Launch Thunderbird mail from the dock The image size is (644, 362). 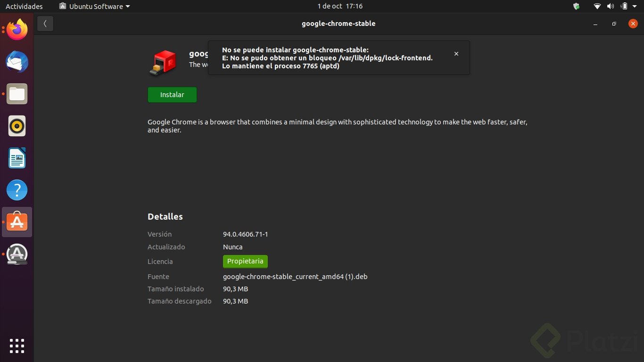point(17,62)
